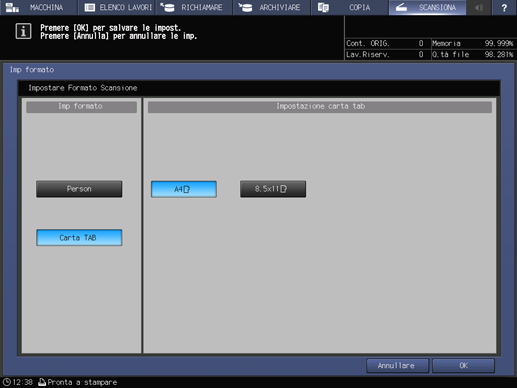This screenshot has height=388, width=517.
Task: Go to the ARCHIVIARE tab
Action: (271, 7)
